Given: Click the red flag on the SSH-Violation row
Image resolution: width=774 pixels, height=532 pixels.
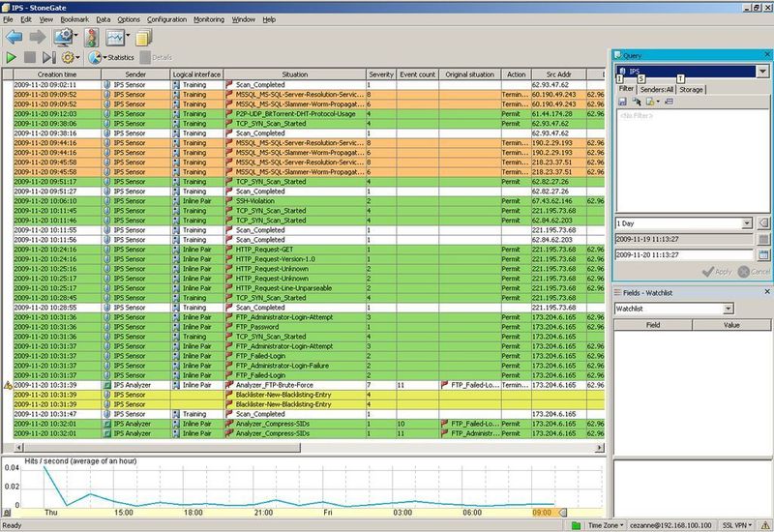Looking at the screenshot, I should (x=229, y=201).
